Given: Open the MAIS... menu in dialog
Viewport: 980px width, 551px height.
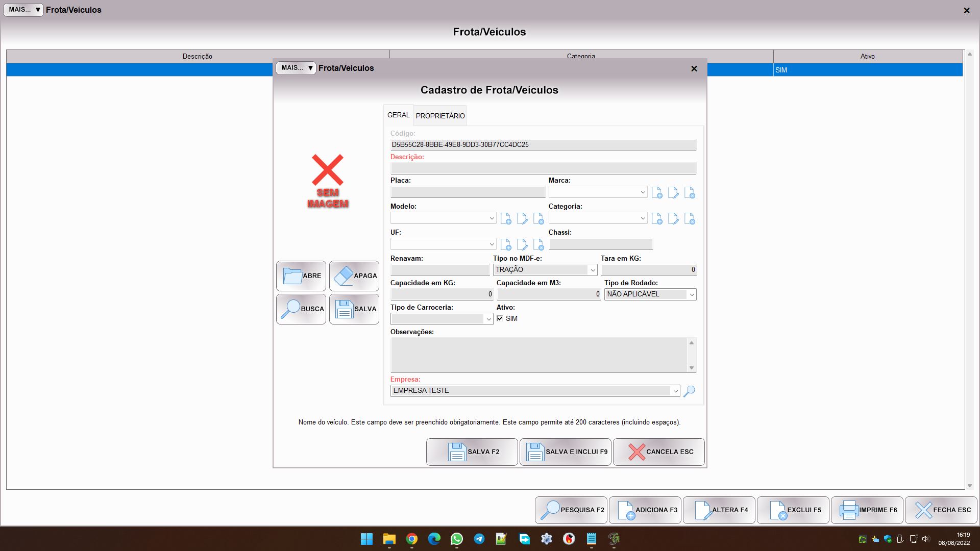Looking at the screenshot, I should tap(296, 68).
